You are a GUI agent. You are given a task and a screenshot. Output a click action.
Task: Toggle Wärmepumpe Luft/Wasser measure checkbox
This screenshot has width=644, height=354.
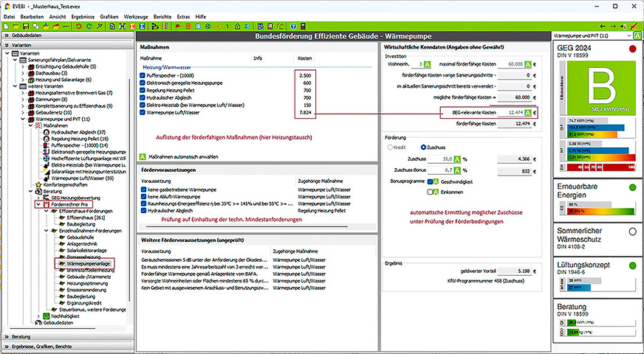tap(143, 112)
